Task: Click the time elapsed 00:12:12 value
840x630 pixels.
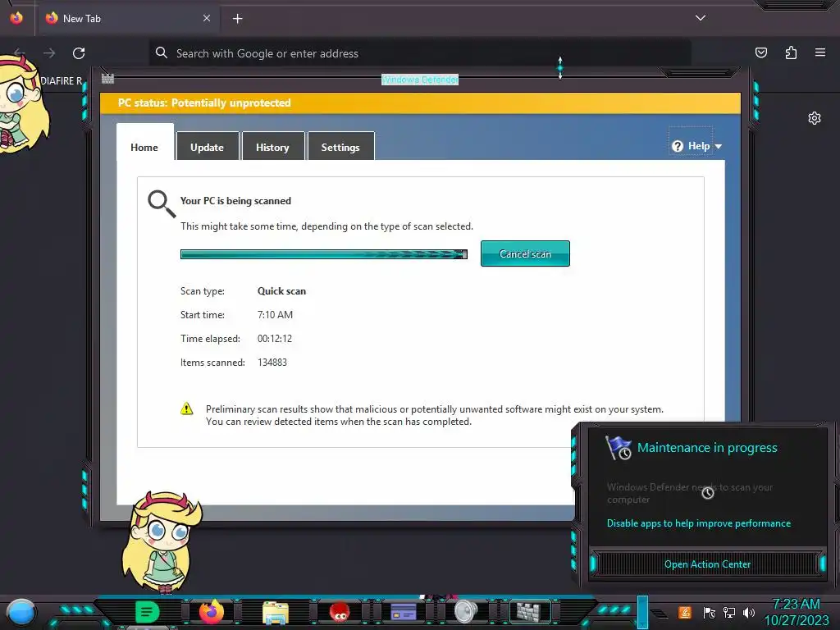Action: click(x=275, y=339)
